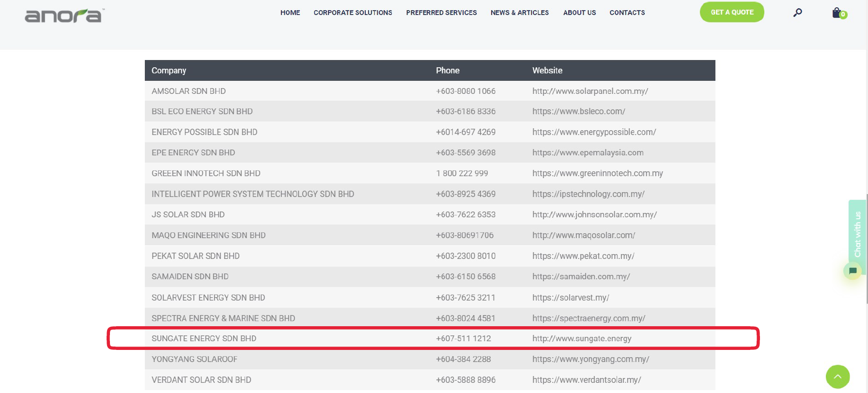Select ENERGY POSSIBLE SDN BHD cell
This screenshot has height=393, width=868.
pos(204,132)
